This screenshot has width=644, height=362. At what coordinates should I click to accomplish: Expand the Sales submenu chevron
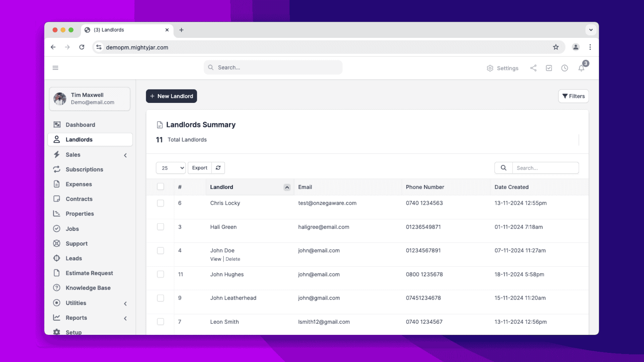tap(125, 155)
